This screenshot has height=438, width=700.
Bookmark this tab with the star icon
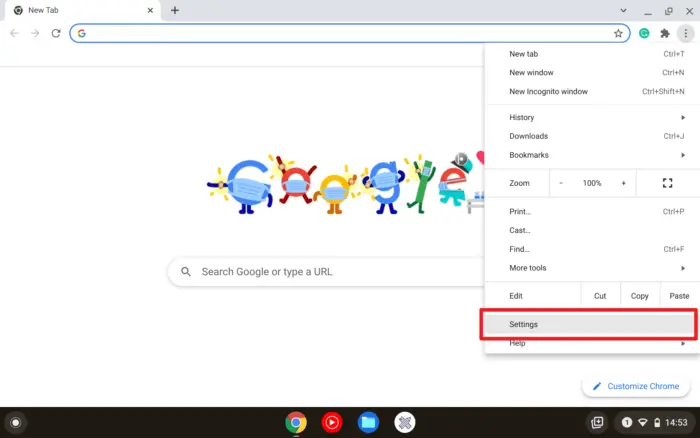(618, 33)
